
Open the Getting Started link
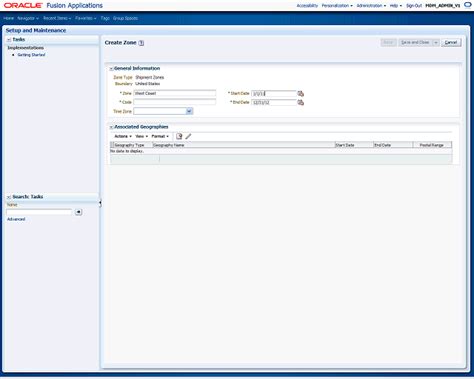tap(31, 55)
